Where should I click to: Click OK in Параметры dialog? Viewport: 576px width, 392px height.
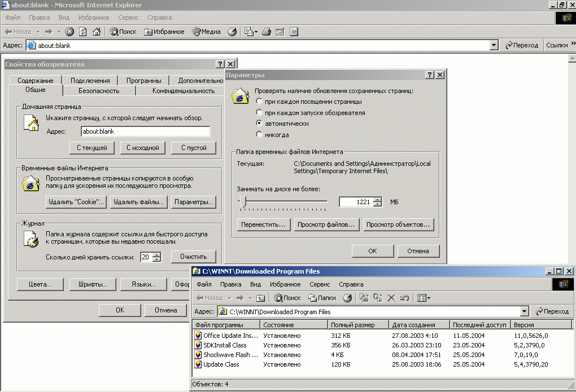coord(373,251)
